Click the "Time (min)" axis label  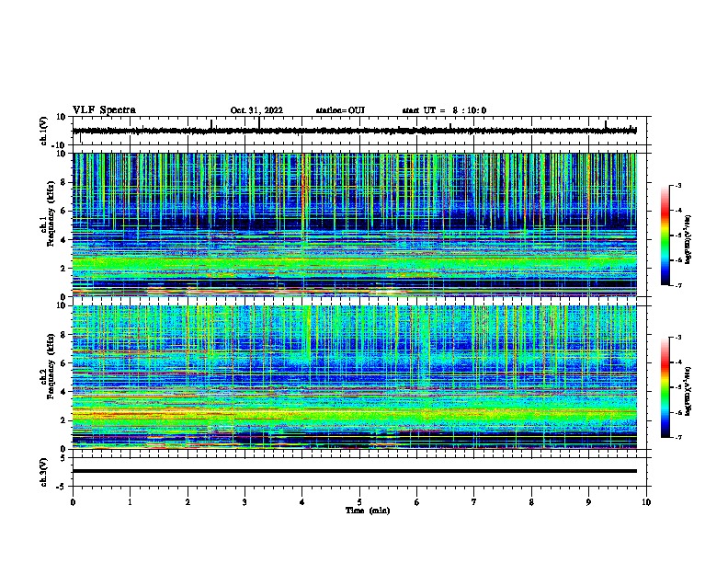pos(368,511)
